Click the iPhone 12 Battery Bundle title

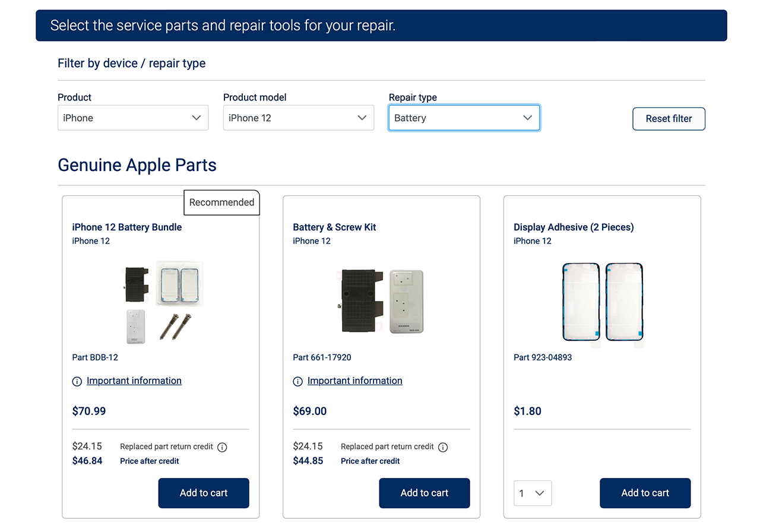[127, 227]
